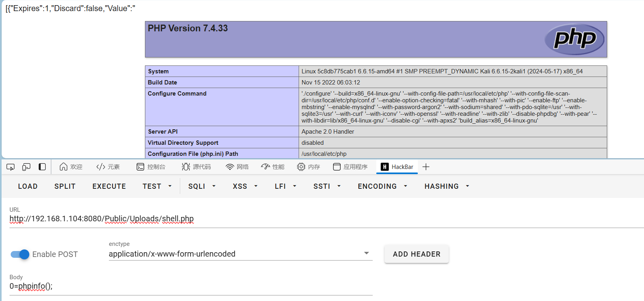This screenshot has height=301, width=644.
Task: Click the Expires Discard Value JSON text
Action: 70,8
